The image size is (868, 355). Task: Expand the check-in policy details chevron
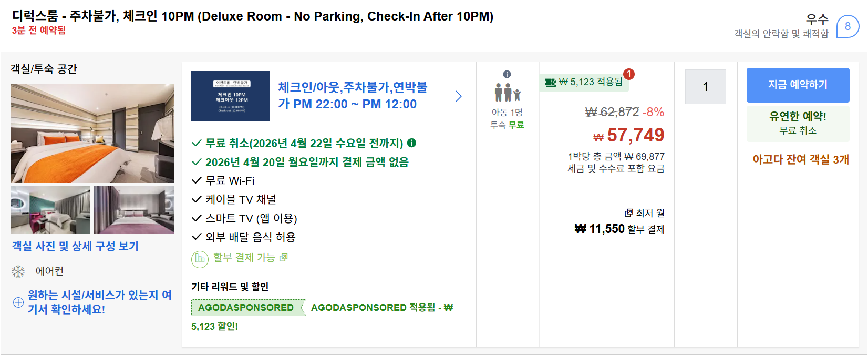point(459,96)
